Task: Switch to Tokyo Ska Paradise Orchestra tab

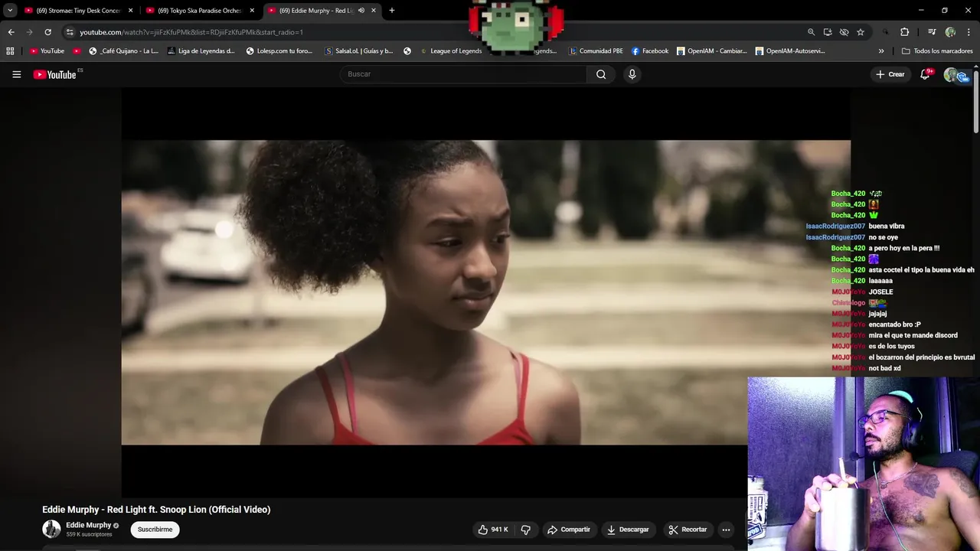Action: (x=200, y=11)
